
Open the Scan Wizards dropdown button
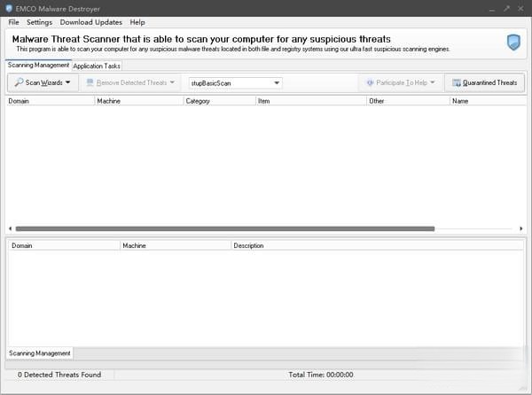pos(43,82)
